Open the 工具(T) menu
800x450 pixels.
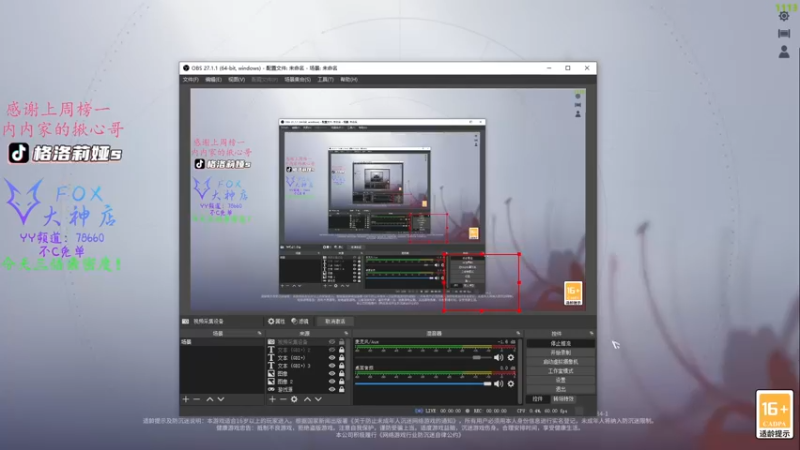[326, 80]
